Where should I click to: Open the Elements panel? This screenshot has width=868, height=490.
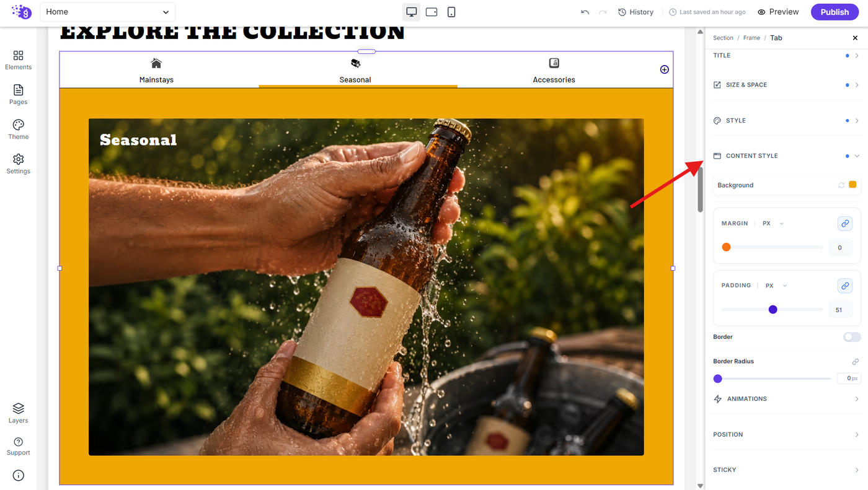pos(18,60)
